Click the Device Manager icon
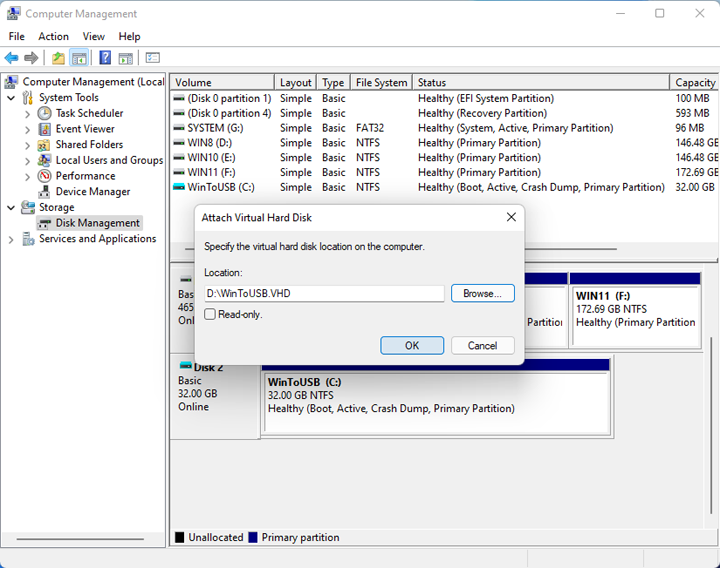720x568 pixels. pyautogui.click(x=45, y=191)
